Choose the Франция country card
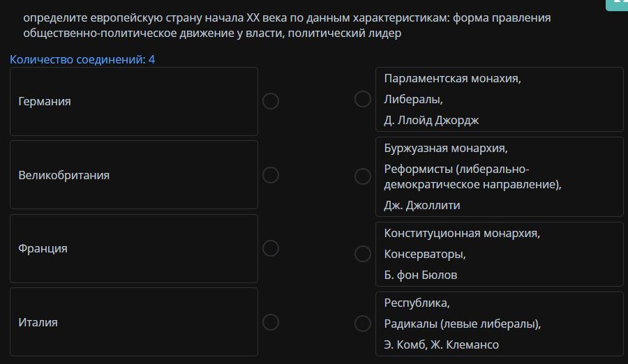Viewport: 628px width, 364px height. click(133, 248)
